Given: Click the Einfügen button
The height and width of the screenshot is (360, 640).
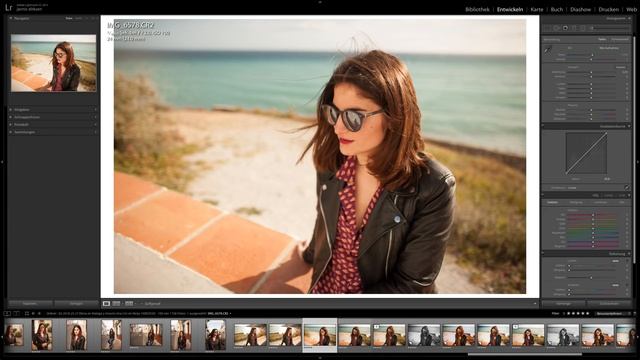Looking at the screenshot, I should pos(76,304).
